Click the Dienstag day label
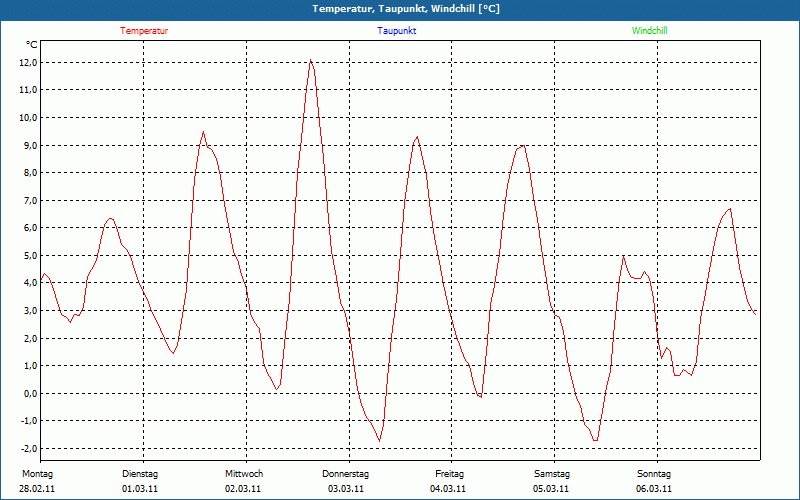The image size is (800, 500). click(x=140, y=474)
